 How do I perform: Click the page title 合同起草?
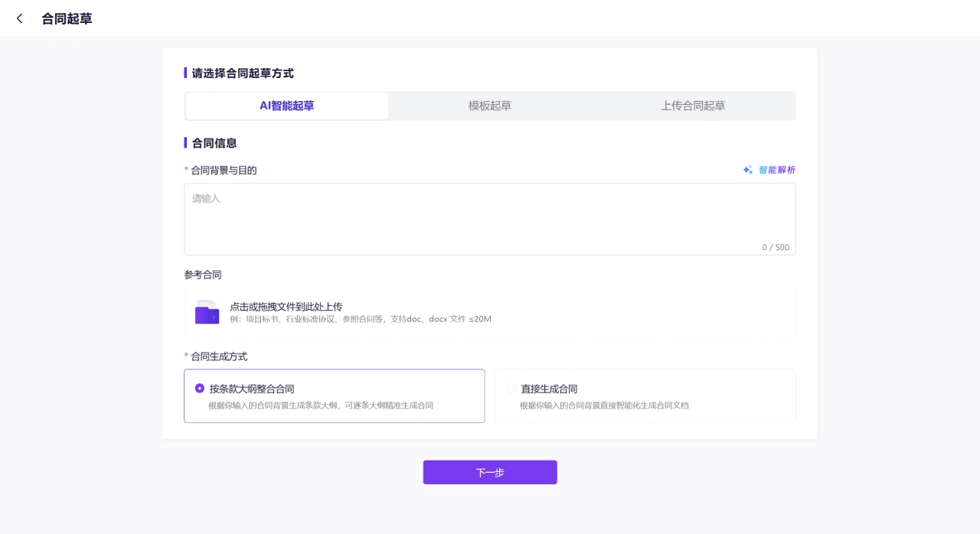[x=66, y=18]
